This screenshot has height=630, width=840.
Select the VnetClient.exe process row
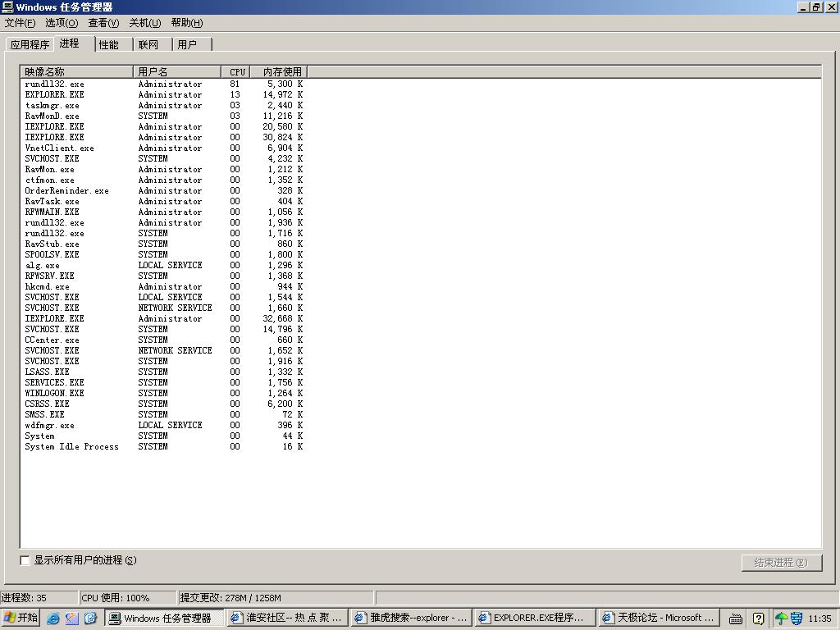pos(164,148)
